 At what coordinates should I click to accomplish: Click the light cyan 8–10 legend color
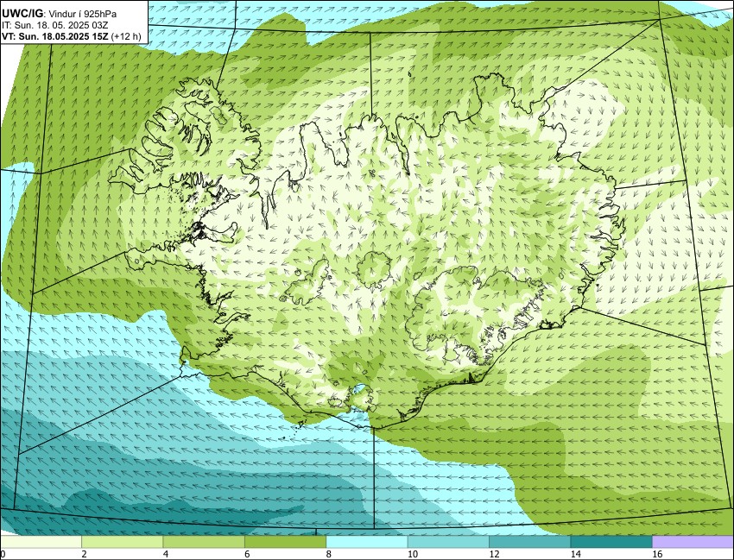[x=366, y=542]
